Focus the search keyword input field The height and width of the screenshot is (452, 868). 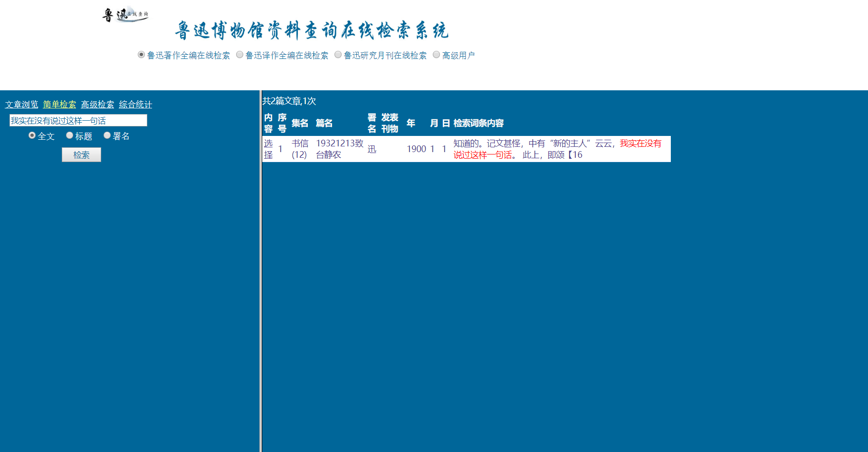pyautogui.click(x=78, y=121)
